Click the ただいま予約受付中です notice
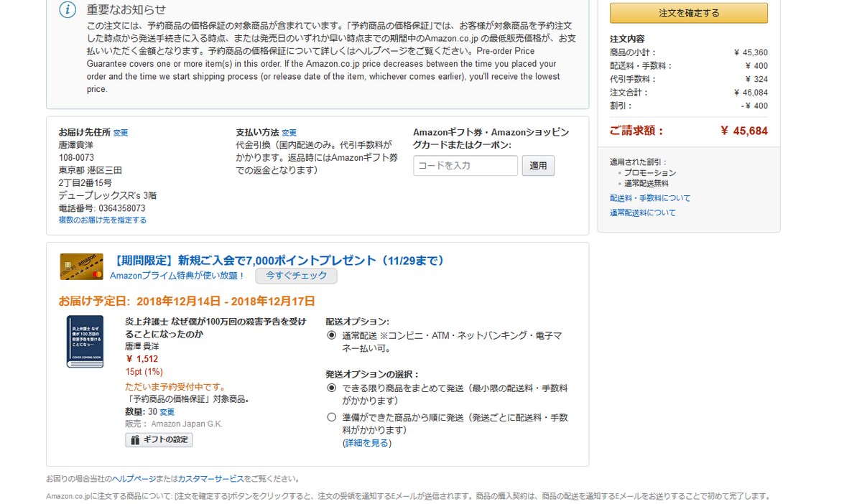The height and width of the screenshot is (504, 862). click(175, 387)
